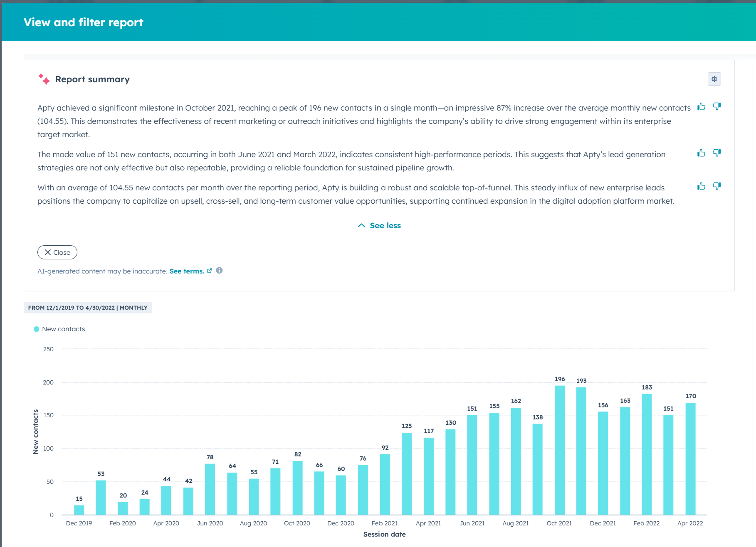
Task: Toggle New contacts legend series
Action: click(59, 329)
